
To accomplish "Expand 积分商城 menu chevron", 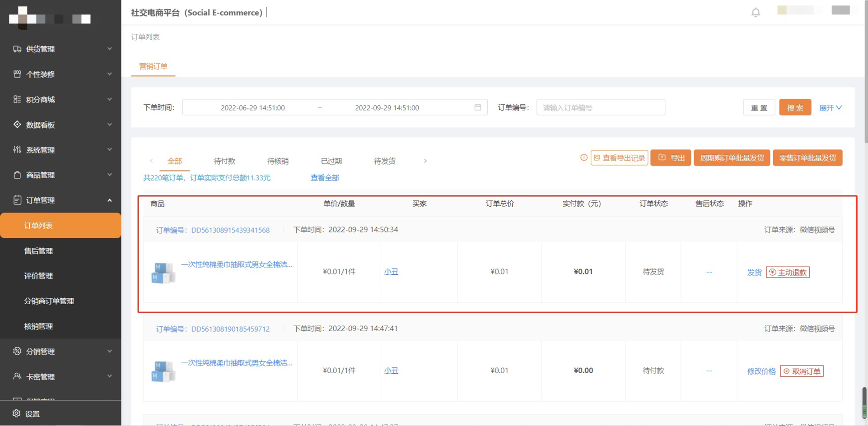I will click(109, 99).
